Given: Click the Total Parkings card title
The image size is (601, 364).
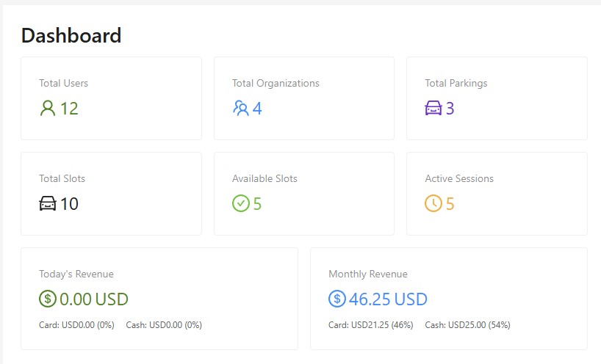Looking at the screenshot, I should pyautogui.click(x=456, y=83).
